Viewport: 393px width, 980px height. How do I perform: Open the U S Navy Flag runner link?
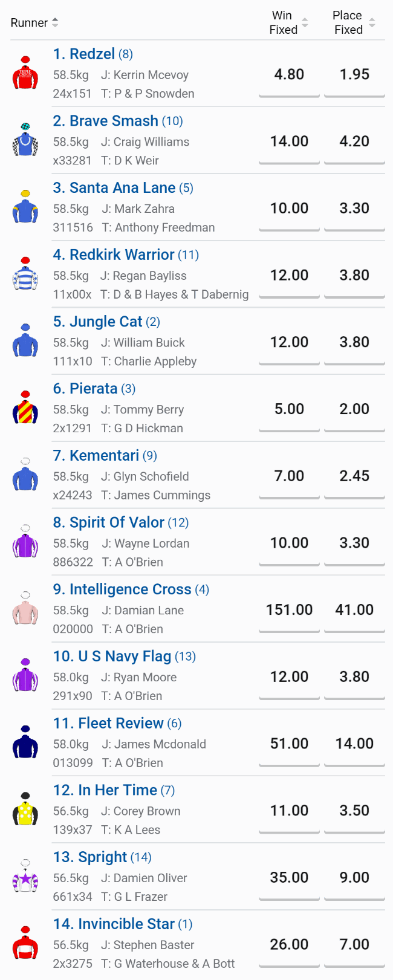point(112,657)
